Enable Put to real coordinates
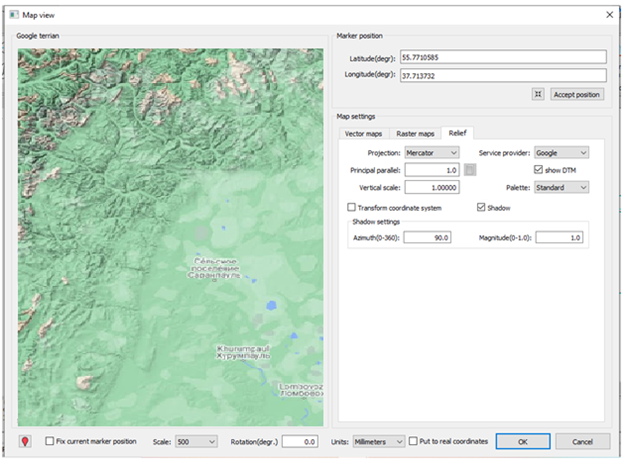Image resolution: width=624 pixels, height=462 pixels. tap(413, 441)
